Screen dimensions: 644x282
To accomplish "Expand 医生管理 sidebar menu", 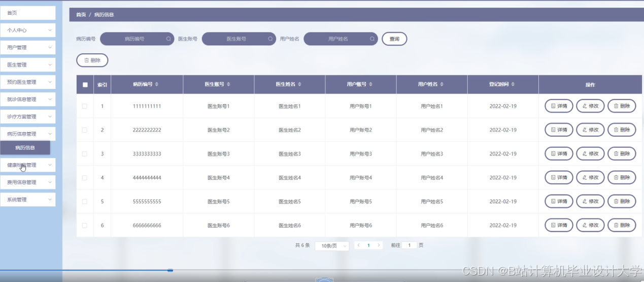I will pyautogui.click(x=28, y=65).
